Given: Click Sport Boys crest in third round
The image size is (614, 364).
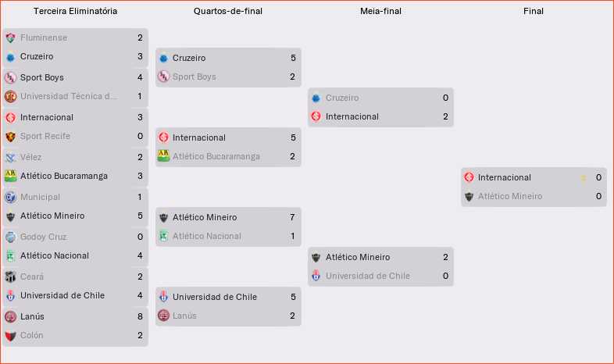Looking at the screenshot, I should tap(11, 77).
